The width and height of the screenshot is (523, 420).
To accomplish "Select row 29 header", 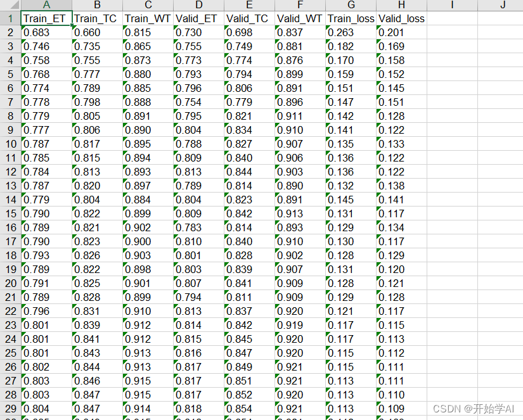I will 10,409.
